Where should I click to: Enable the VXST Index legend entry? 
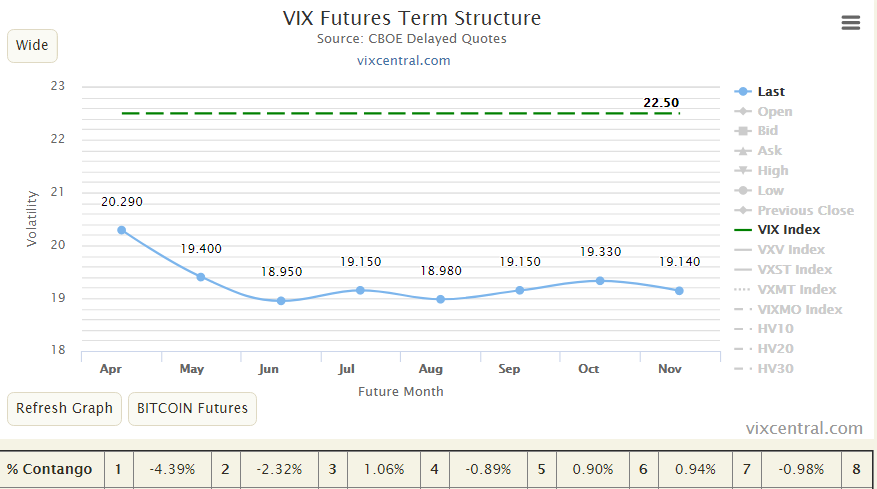[794, 270]
